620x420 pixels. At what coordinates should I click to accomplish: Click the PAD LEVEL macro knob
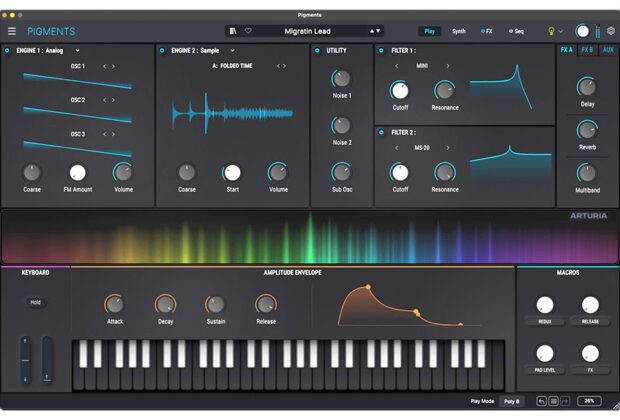tap(544, 354)
